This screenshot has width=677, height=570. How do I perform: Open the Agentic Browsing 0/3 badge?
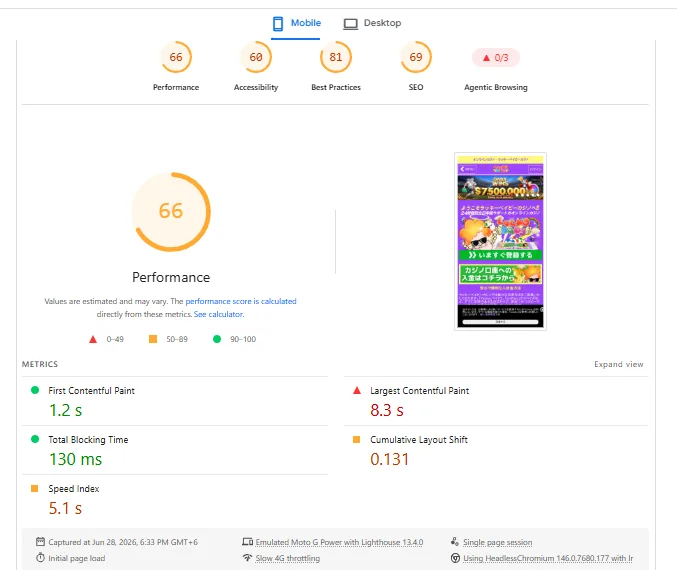point(496,57)
